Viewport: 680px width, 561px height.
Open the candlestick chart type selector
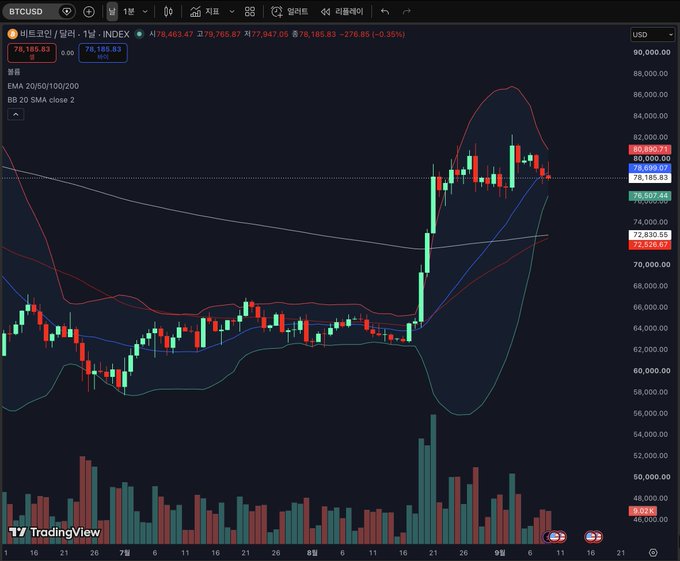pyautogui.click(x=168, y=12)
